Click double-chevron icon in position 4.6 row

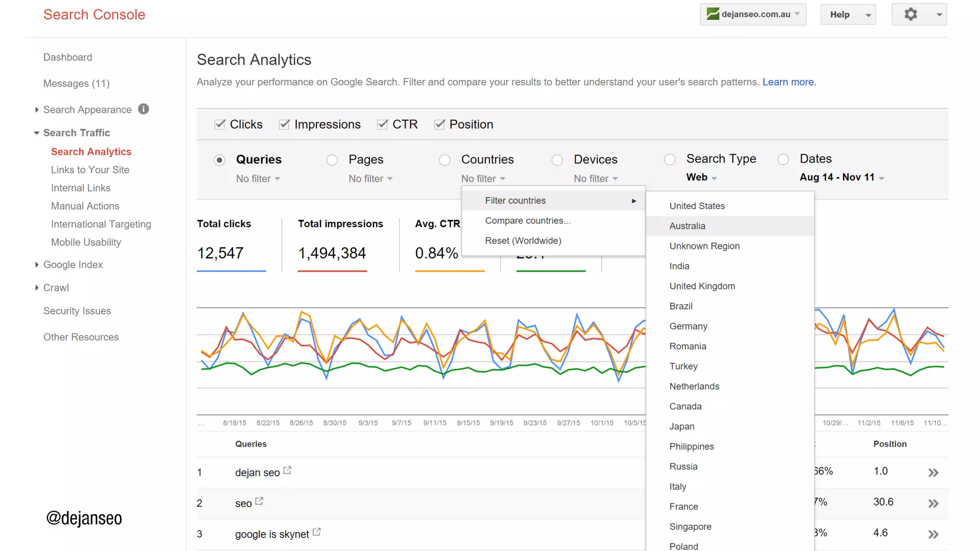933,534
